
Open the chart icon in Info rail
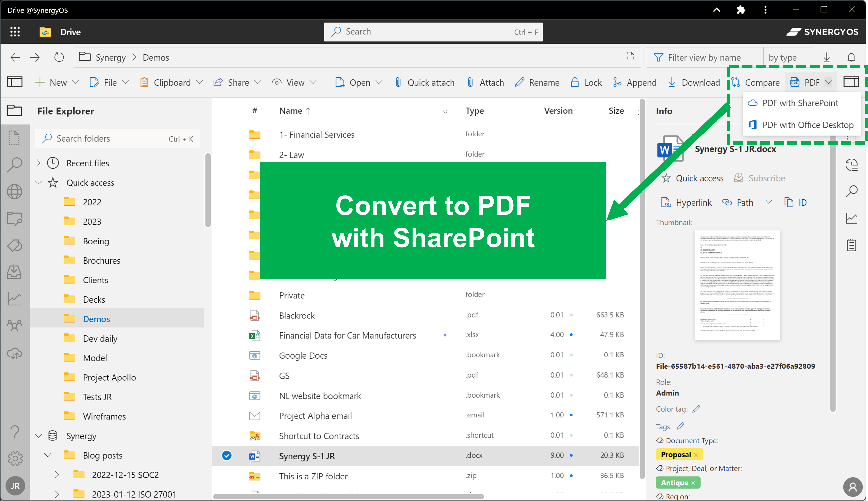[x=851, y=218]
